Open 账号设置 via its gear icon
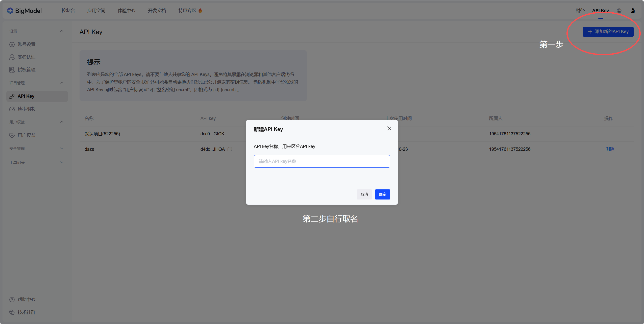Viewport: 644px width, 324px height. [12, 44]
